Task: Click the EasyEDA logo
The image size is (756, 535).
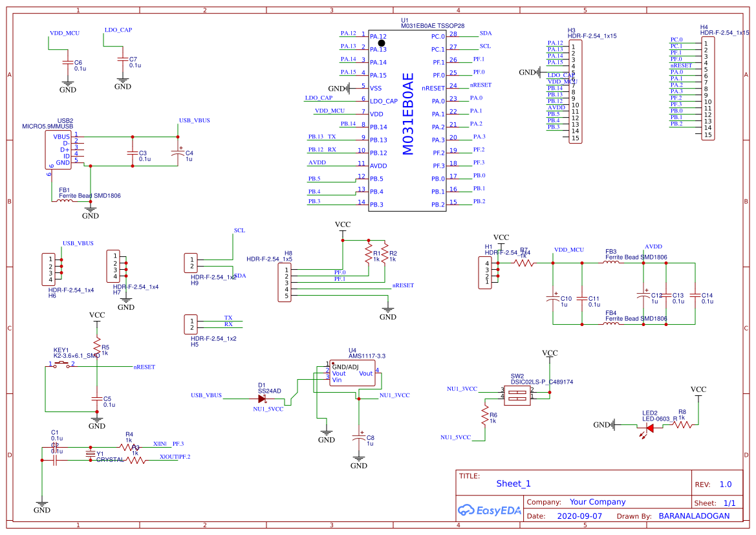Action: pos(488,511)
